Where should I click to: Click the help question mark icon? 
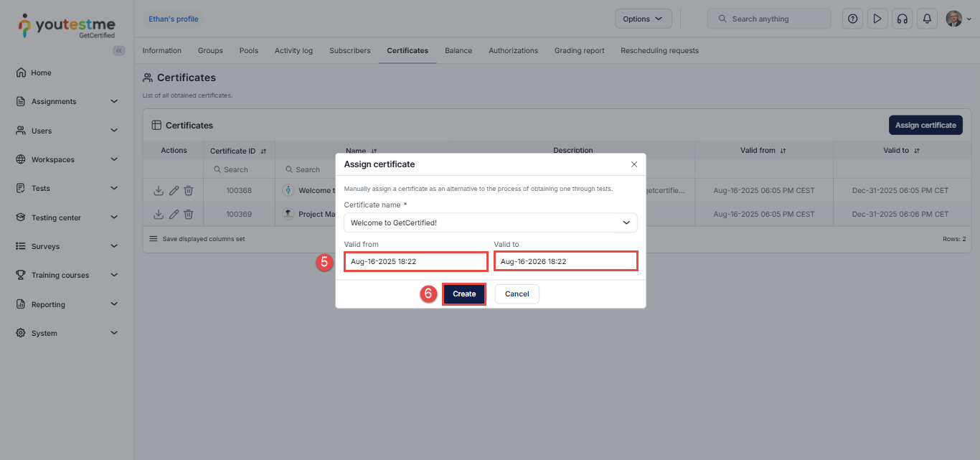pyautogui.click(x=852, y=19)
